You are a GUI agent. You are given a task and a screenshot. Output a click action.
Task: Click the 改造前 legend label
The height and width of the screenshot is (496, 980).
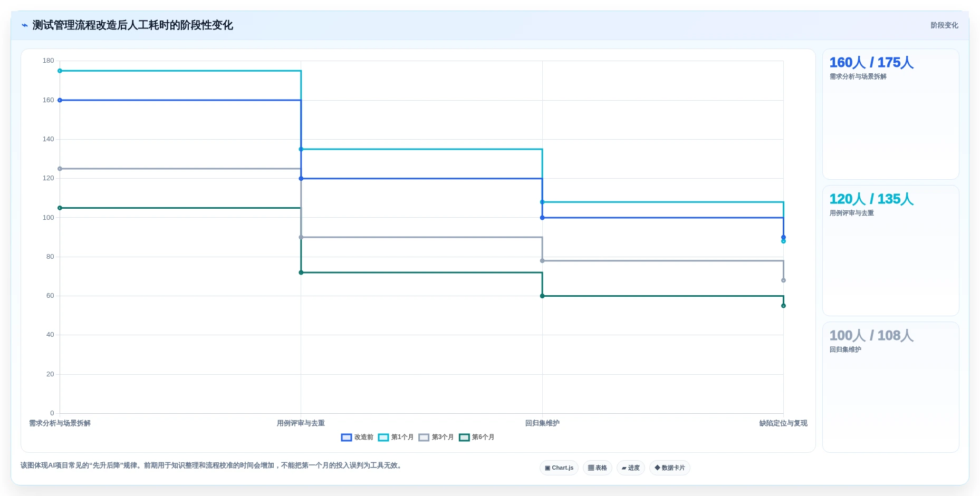click(363, 437)
